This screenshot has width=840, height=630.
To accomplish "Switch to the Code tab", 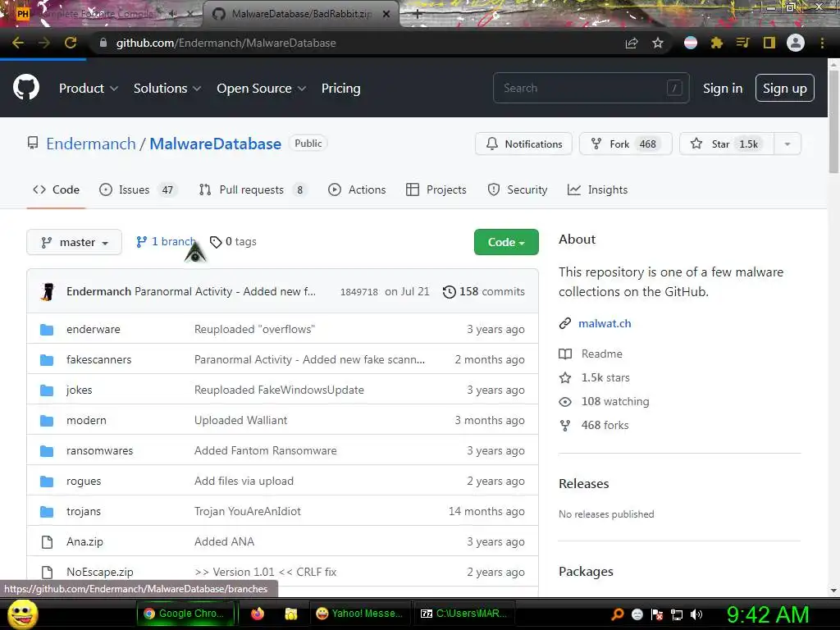I will coord(57,189).
